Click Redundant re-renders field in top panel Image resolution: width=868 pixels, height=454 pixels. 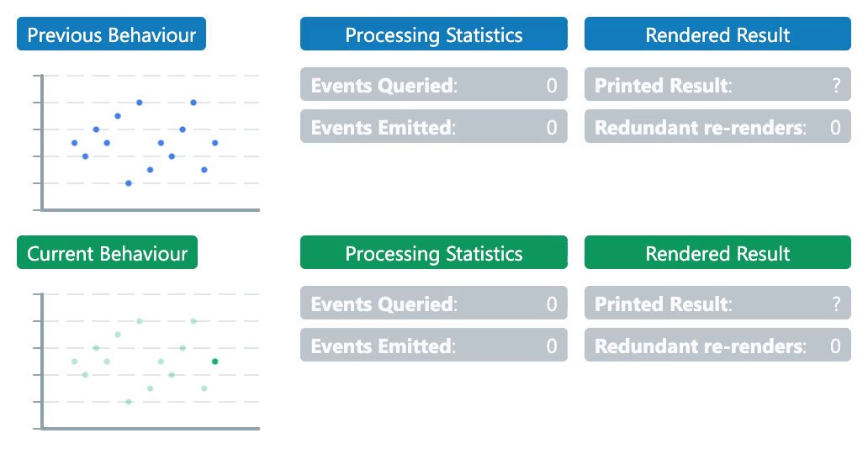tap(717, 126)
